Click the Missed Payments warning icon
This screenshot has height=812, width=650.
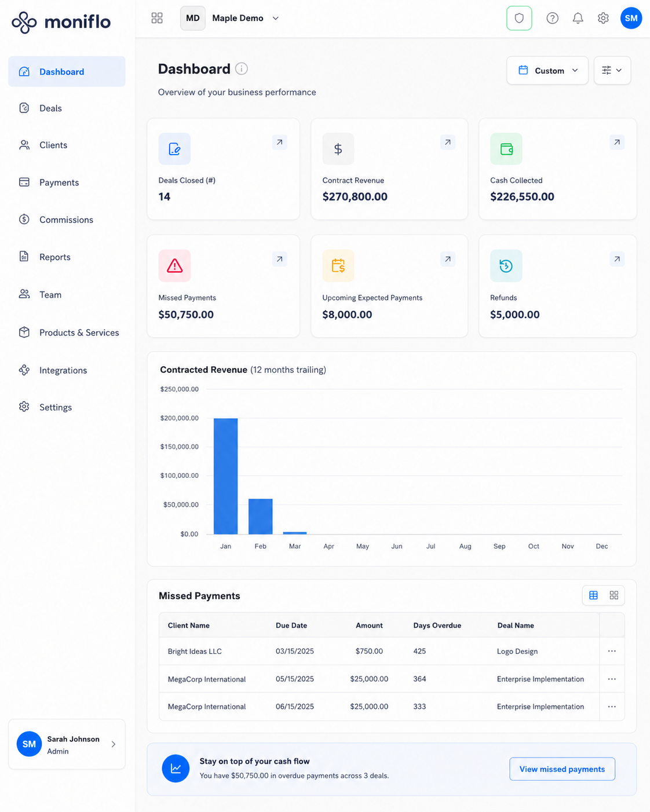[x=174, y=266]
